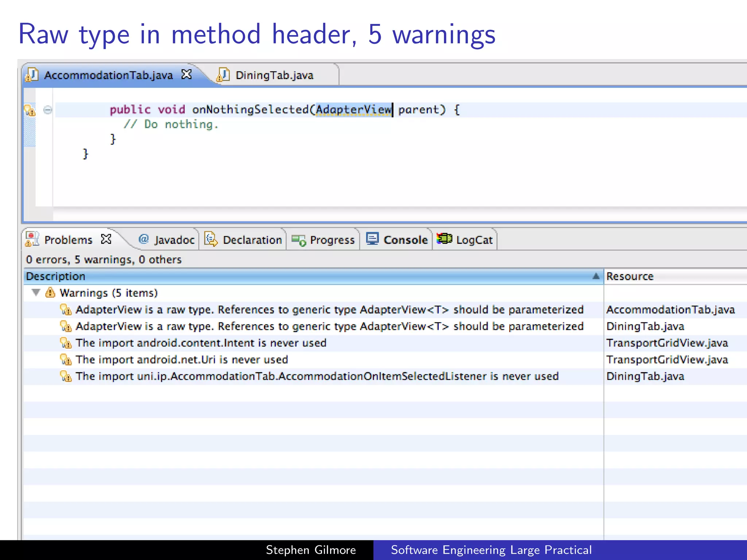
Task: Click the Problems view icon
Action: click(32, 239)
